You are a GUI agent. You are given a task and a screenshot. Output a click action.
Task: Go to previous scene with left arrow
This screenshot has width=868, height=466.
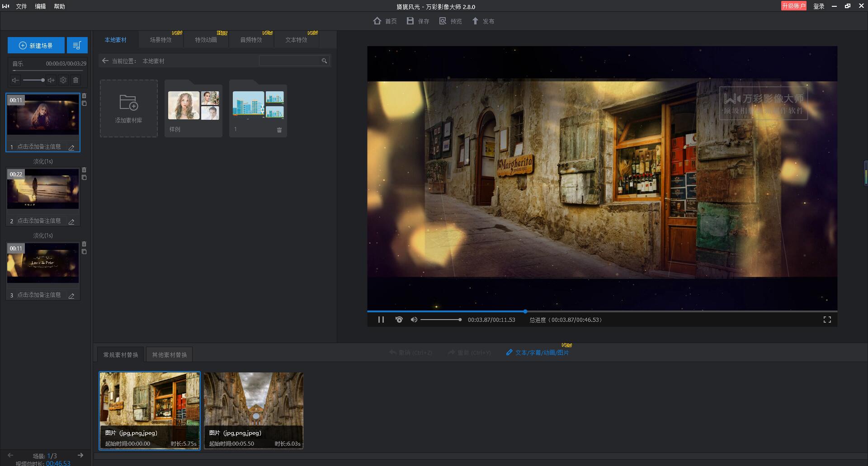click(10, 455)
